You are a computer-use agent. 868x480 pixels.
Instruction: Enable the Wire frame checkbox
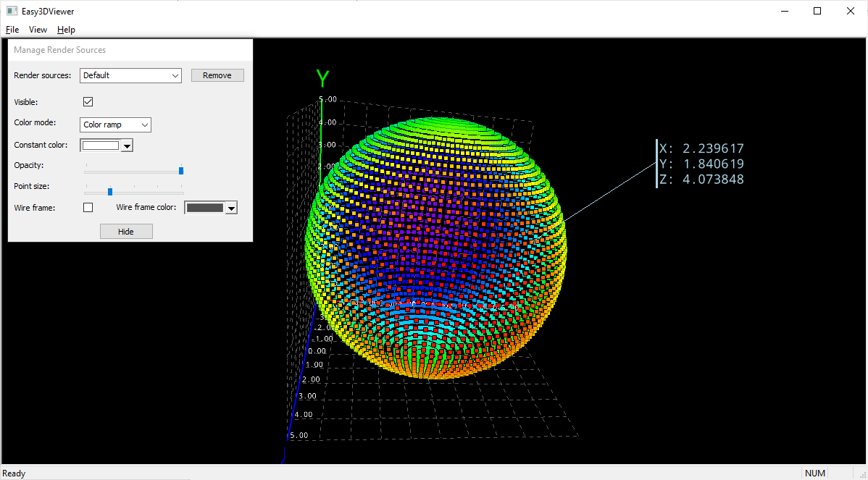pos(88,207)
